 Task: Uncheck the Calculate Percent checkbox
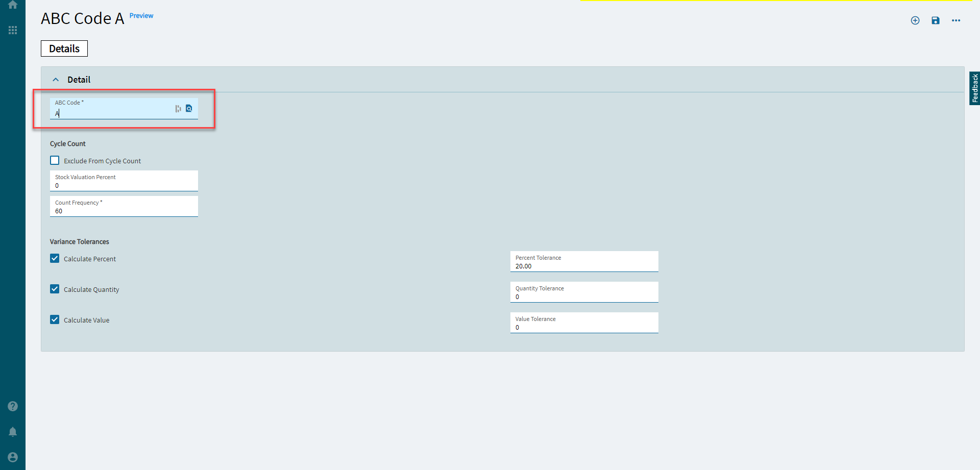point(55,258)
